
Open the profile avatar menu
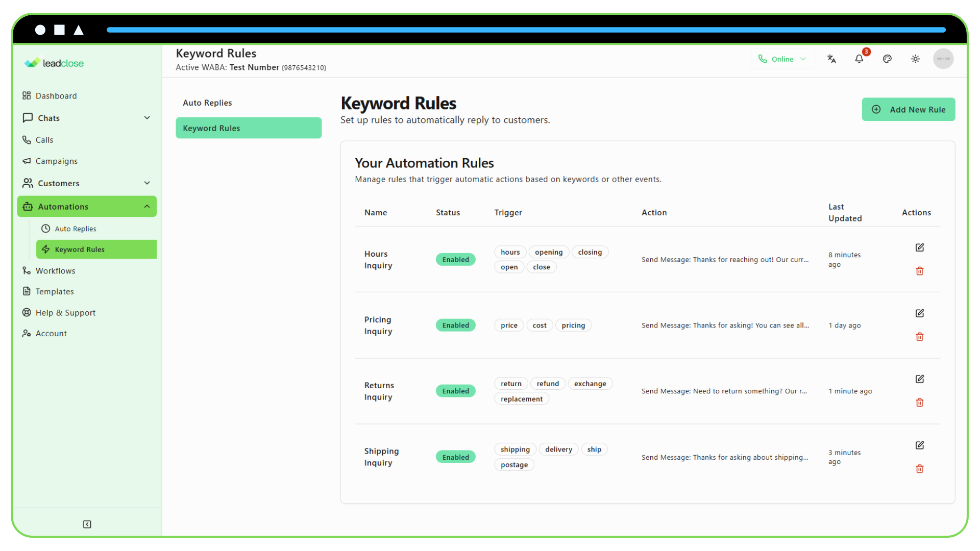pos(944,59)
